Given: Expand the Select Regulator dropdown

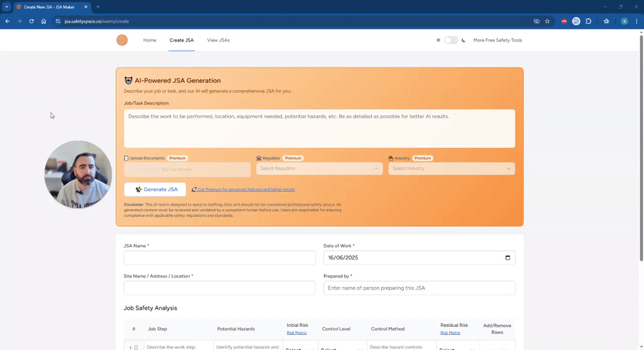Looking at the screenshot, I should (319, 169).
